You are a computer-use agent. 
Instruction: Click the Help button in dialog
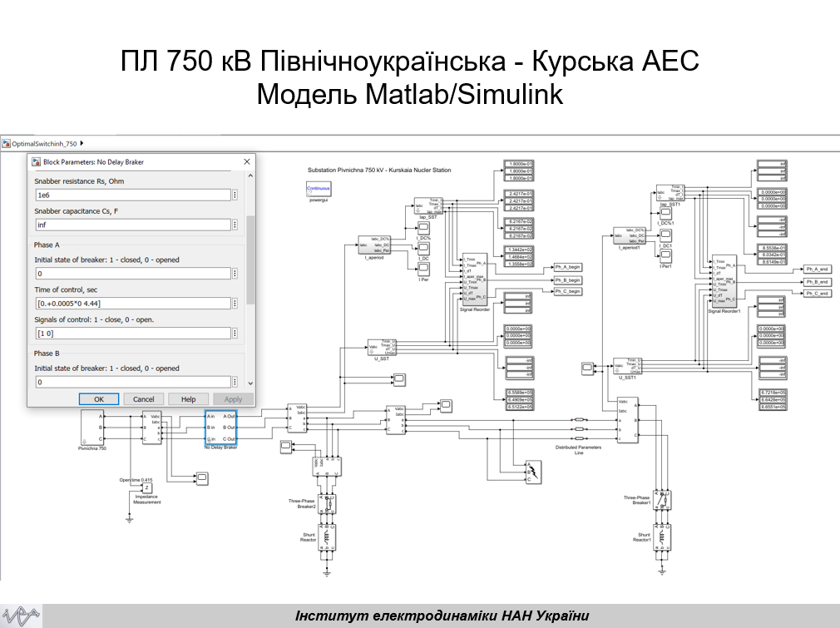188,399
